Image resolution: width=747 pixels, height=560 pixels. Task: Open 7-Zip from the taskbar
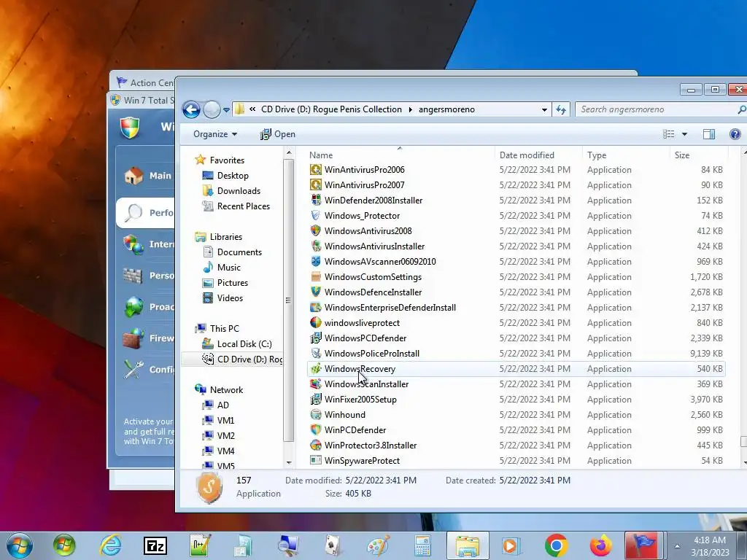coord(155,545)
